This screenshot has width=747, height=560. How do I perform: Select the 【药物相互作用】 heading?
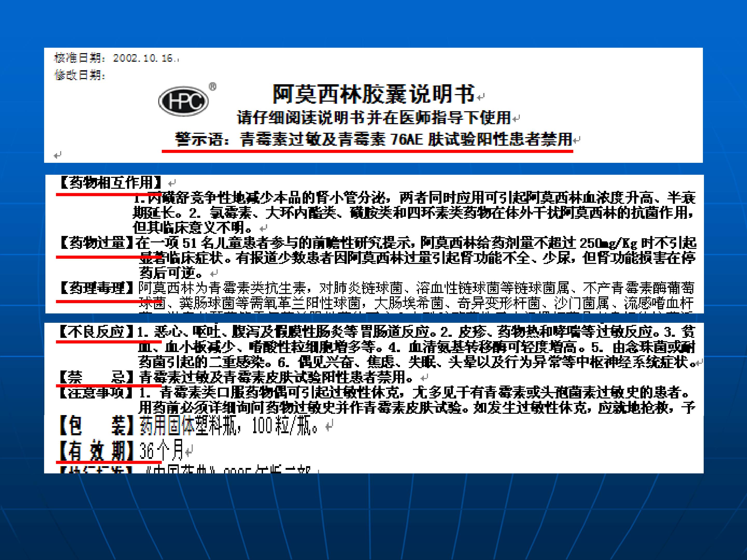click(x=111, y=183)
